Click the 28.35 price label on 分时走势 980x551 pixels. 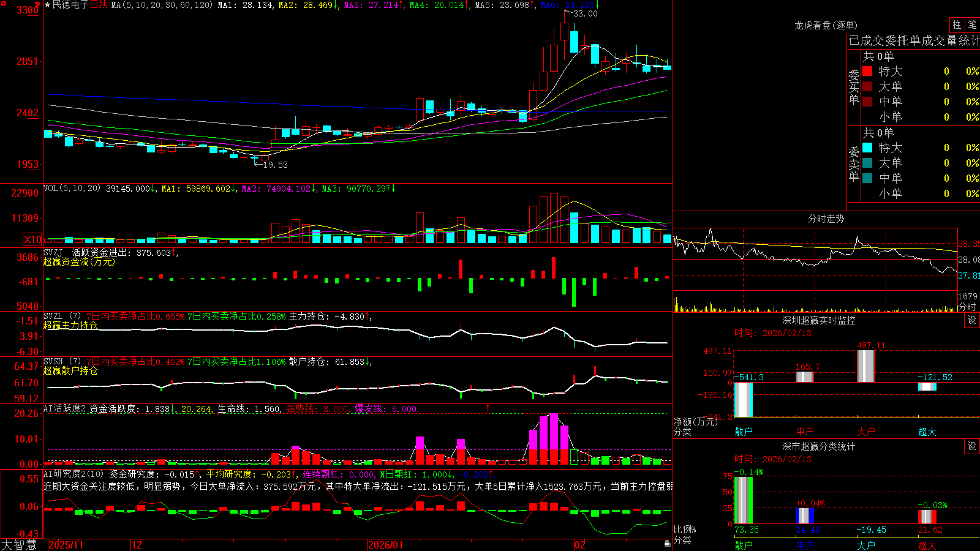969,244
